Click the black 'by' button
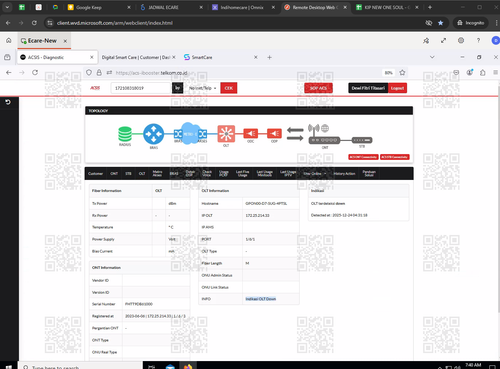Screen dimensions: 500x369 point(177,88)
